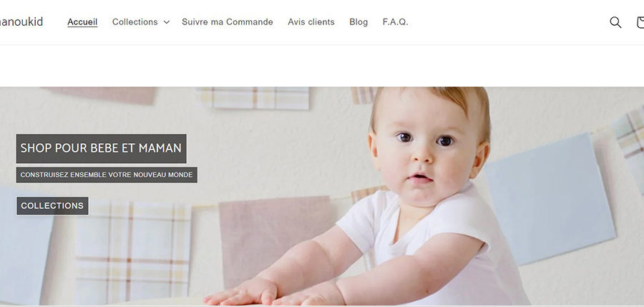Go to the Accueil menu item

(x=82, y=21)
